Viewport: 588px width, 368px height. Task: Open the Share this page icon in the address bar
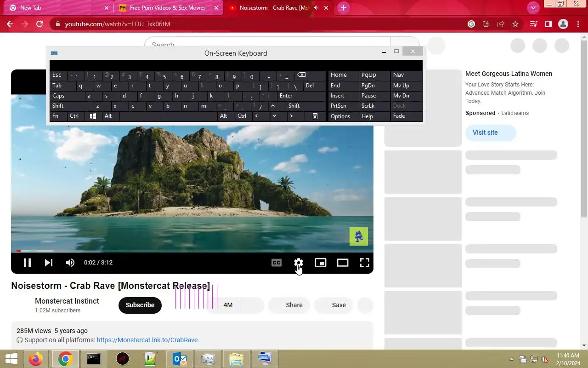coord(501,24)
